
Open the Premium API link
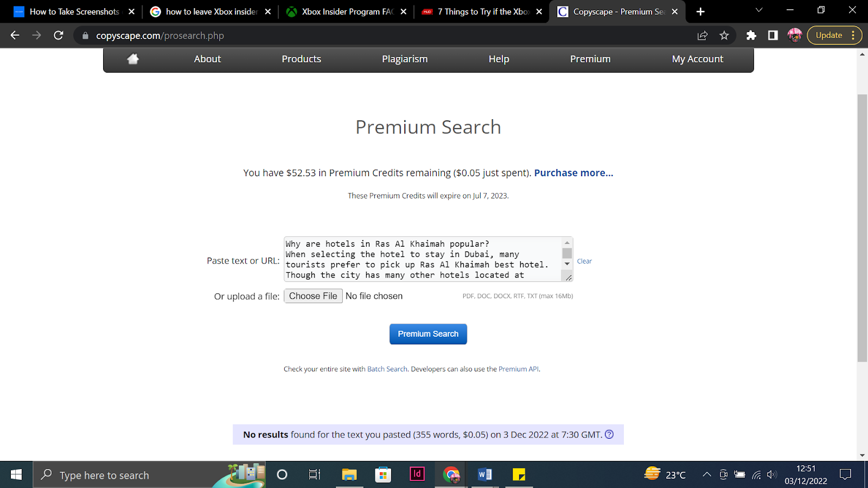coord(519,369)
